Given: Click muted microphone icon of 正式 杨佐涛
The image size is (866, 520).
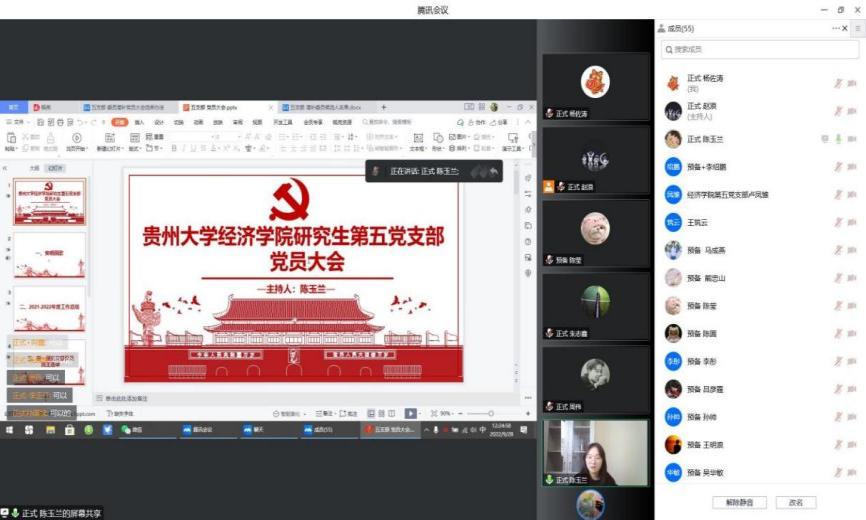Looking at the screenshot, I should pyautogui.click(x=838, y=83).
